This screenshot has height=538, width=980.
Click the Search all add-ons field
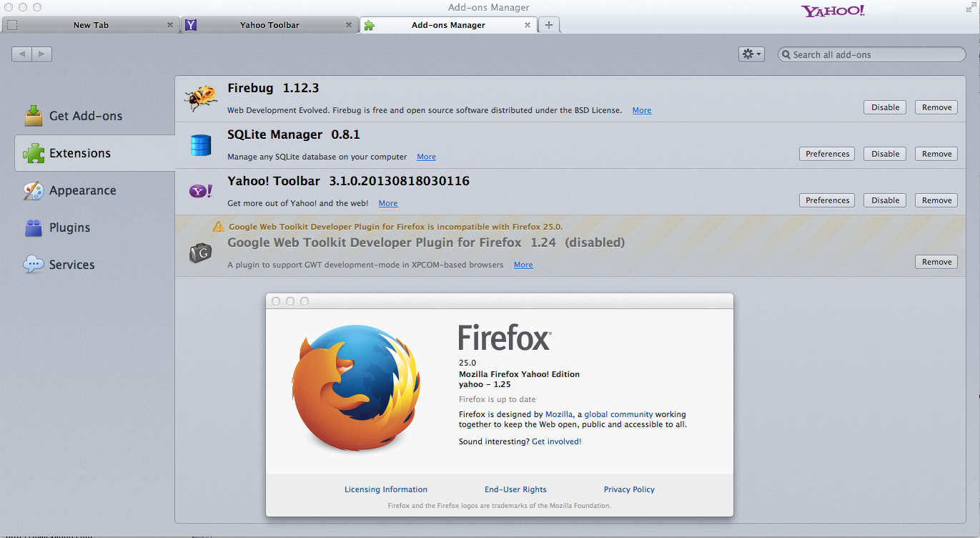pos(871,54)
